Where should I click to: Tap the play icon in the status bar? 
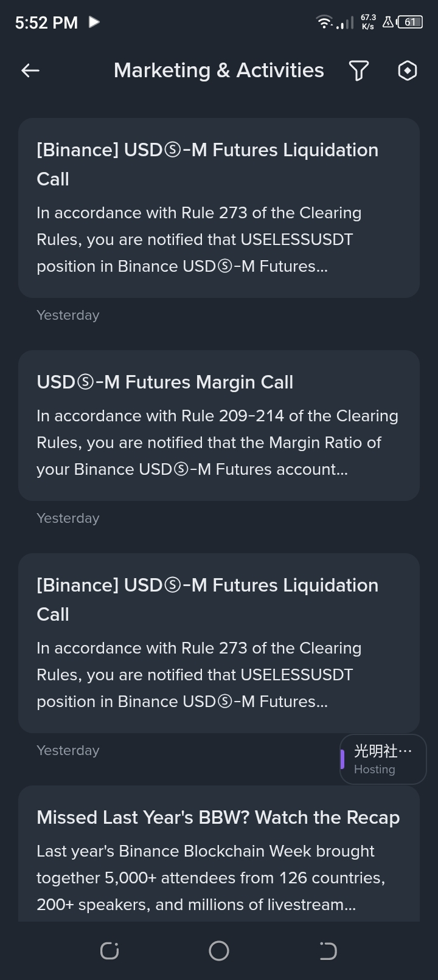click(94, 22)
